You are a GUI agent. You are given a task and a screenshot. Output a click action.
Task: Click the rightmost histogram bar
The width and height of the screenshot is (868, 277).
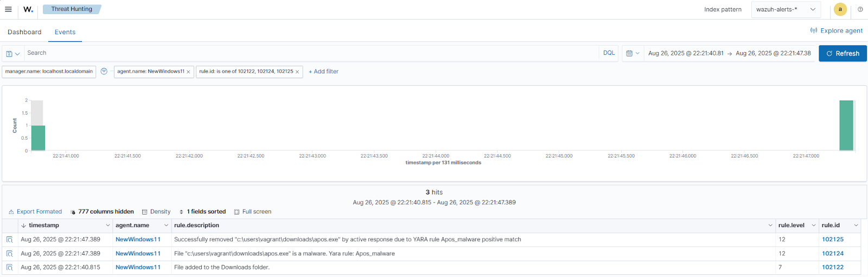point(846,125)
